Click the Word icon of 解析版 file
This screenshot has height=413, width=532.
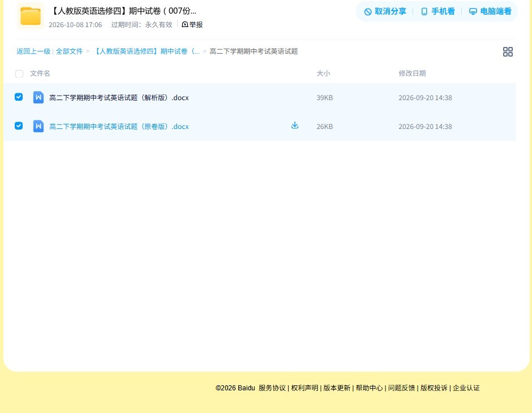click(x=38, y=97)
